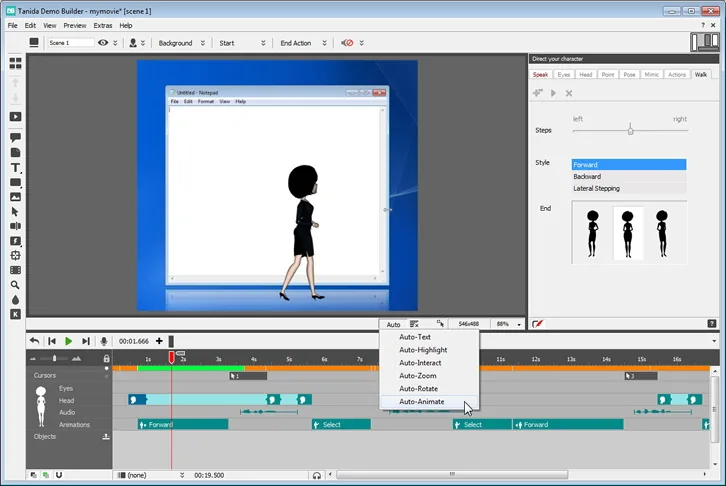Select the right-facing End pose thumbnail
Screen dimensions: 726x486
[x=662, y=233]
